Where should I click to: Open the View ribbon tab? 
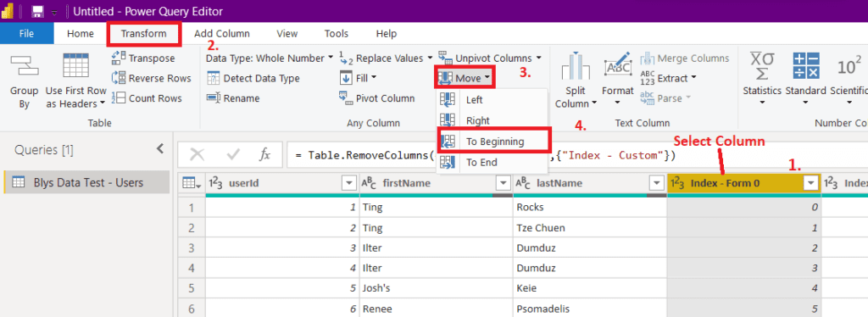(x=287, y=34)
